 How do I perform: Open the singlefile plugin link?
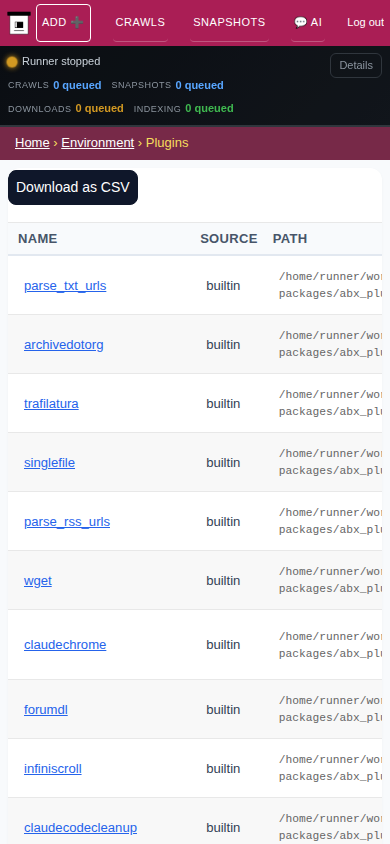coord(49,463)
